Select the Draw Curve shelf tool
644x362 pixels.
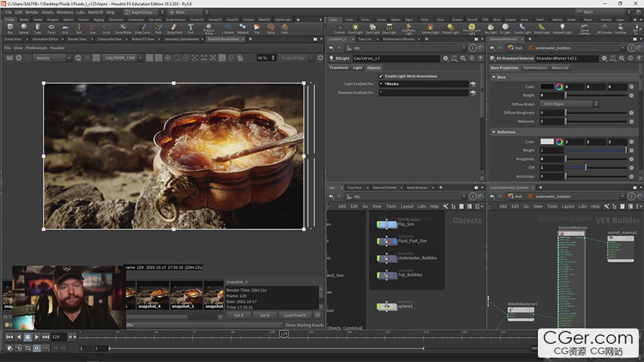[143, 29]
